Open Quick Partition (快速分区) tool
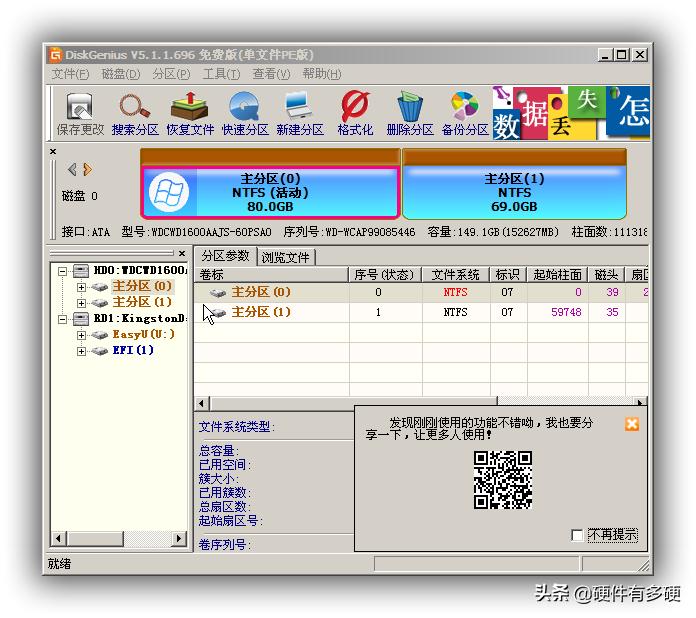This screenshot has width=696, height=618. click(245, 114)
